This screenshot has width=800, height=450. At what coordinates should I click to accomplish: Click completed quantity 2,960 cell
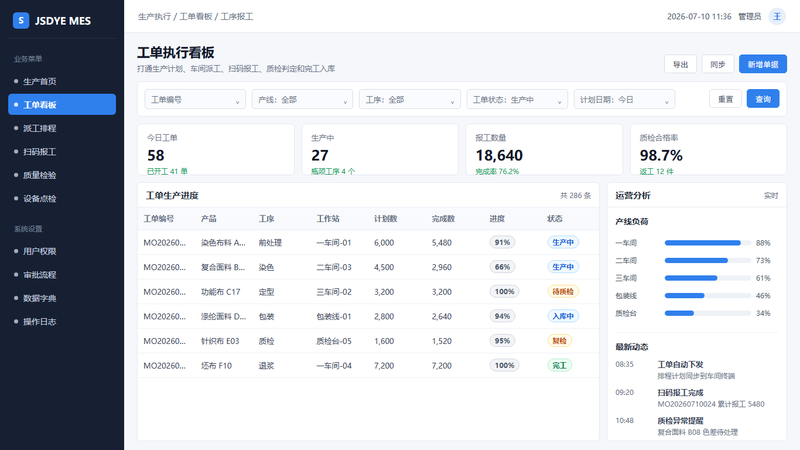coord(441,267)
